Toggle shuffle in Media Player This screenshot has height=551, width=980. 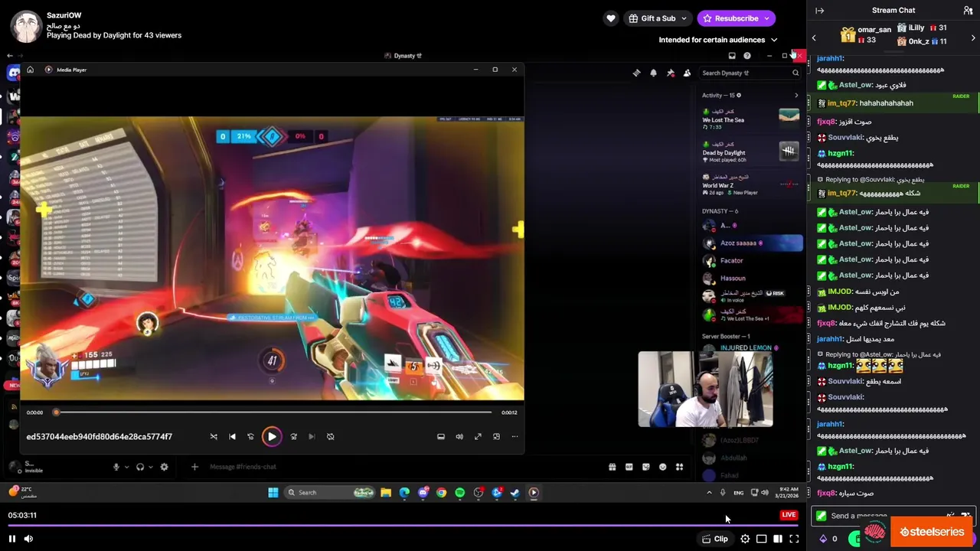click(x=214, y=437)
